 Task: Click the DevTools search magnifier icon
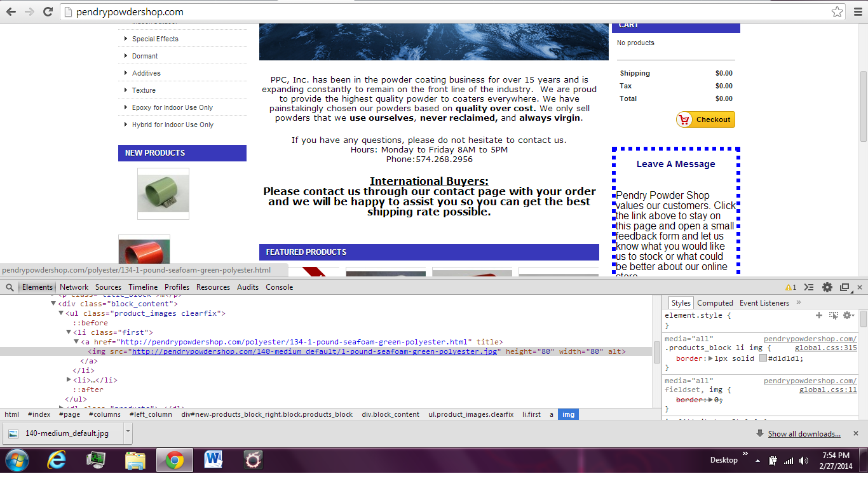pyautogui.click(x=10, y=287)
